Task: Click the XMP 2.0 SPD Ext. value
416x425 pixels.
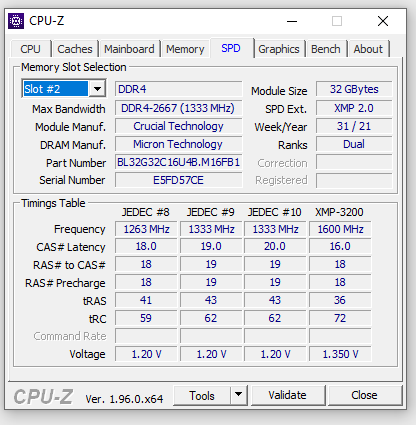Action: point(354,108)
